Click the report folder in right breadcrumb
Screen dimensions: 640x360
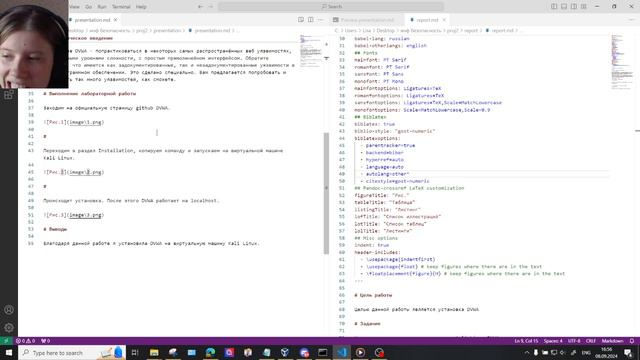coord(471,31)
